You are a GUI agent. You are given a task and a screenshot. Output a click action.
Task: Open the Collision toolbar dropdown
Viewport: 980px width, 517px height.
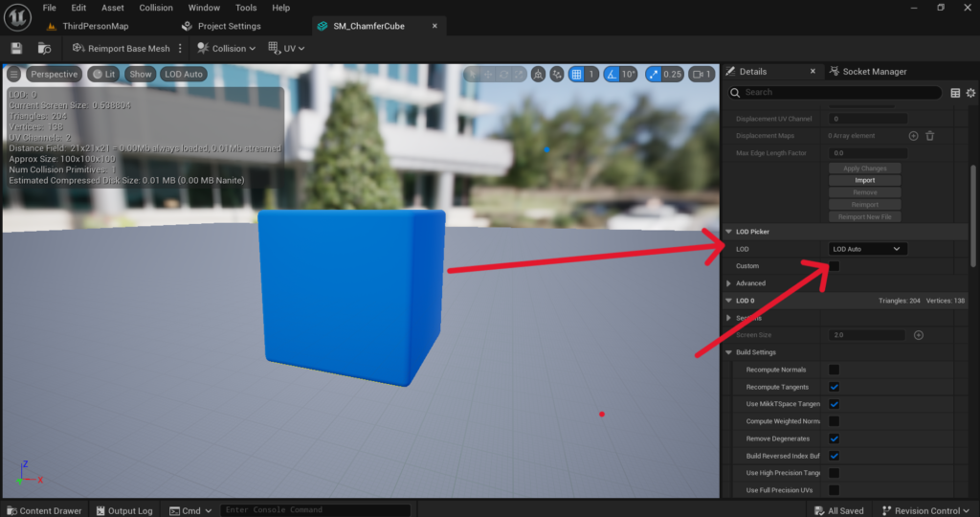tap(226, 48)
